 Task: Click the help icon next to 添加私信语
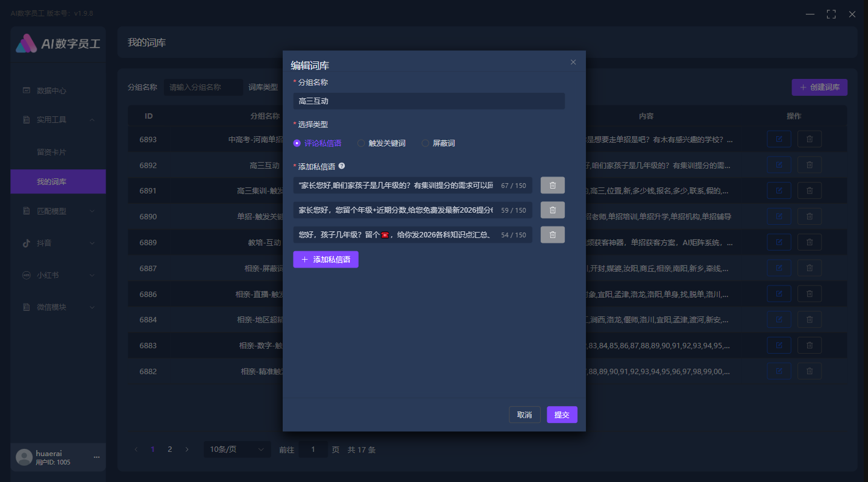[342, 166]
